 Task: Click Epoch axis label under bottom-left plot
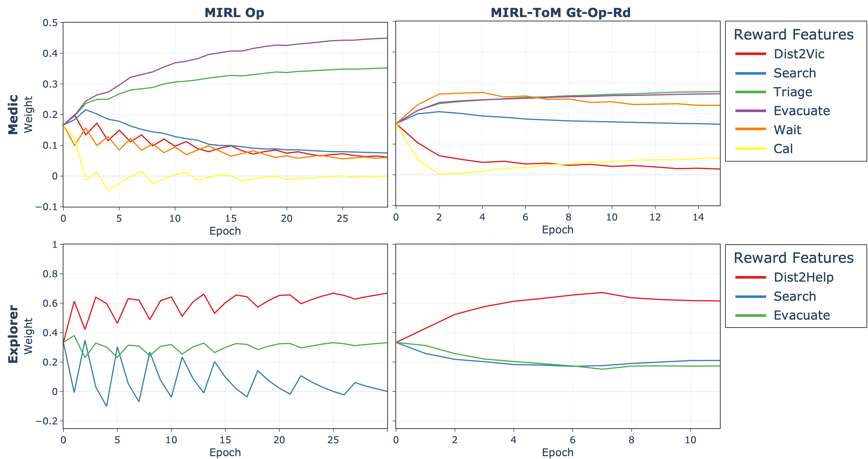(225, 452)
